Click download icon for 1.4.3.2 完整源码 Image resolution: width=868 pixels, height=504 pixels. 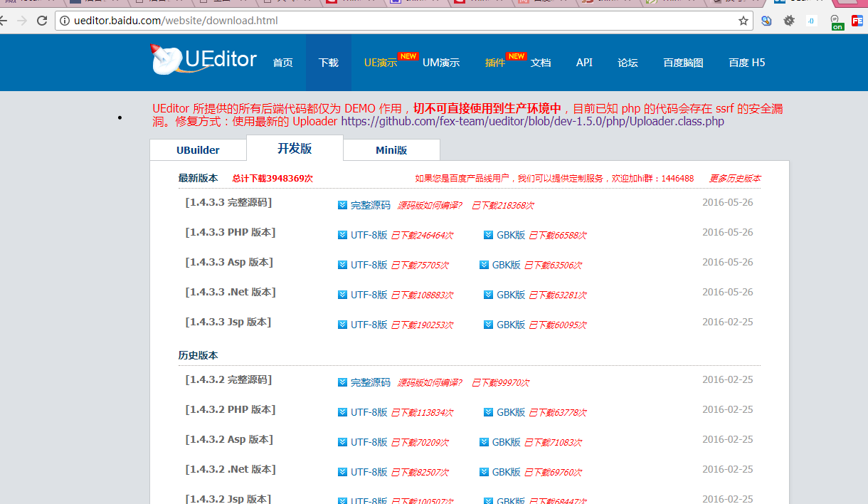click(x=343, y=382)
